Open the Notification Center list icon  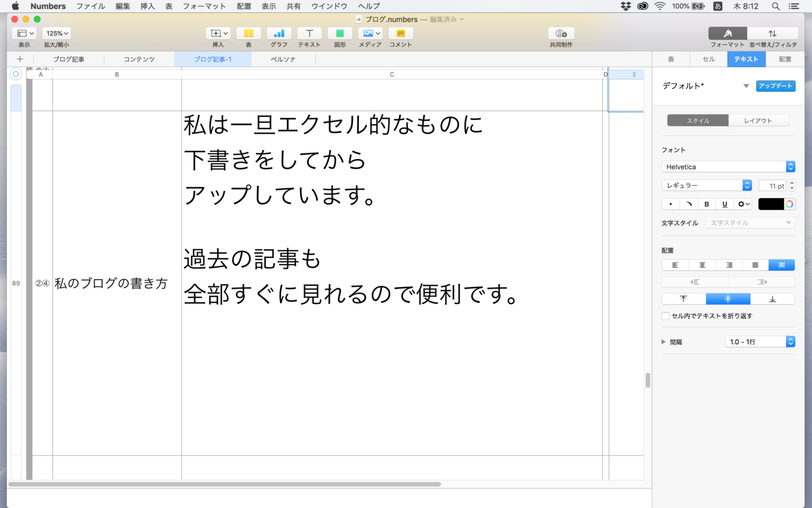(x=794, y=6)
